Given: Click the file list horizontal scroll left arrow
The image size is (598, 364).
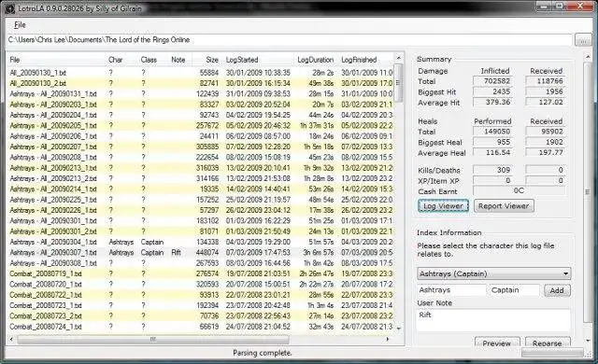Looking at the screenshot, I should coord(11,339).
